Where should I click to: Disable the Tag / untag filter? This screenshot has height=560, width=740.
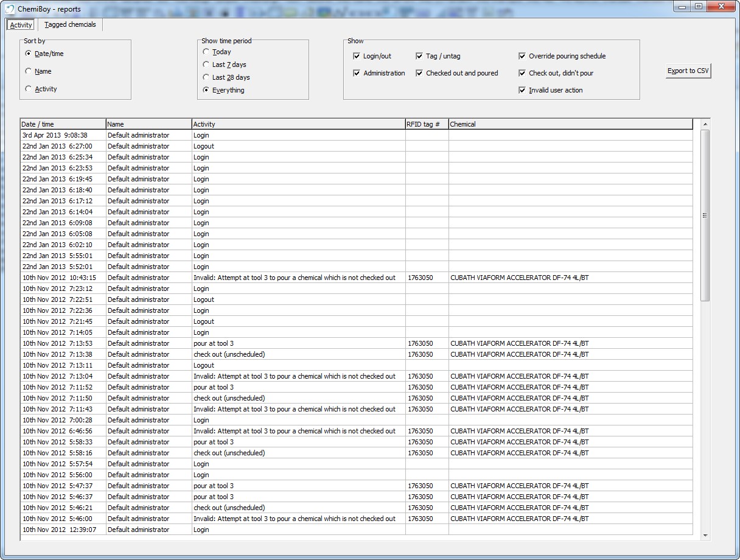tap(419, 56)
